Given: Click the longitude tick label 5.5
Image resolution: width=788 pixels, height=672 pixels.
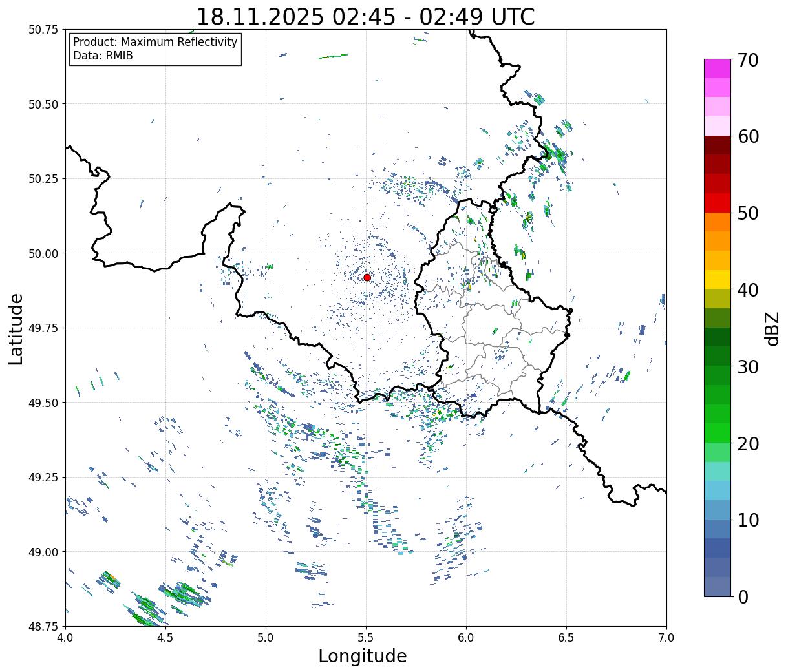Looking at the screenshot, I should 366,638.
